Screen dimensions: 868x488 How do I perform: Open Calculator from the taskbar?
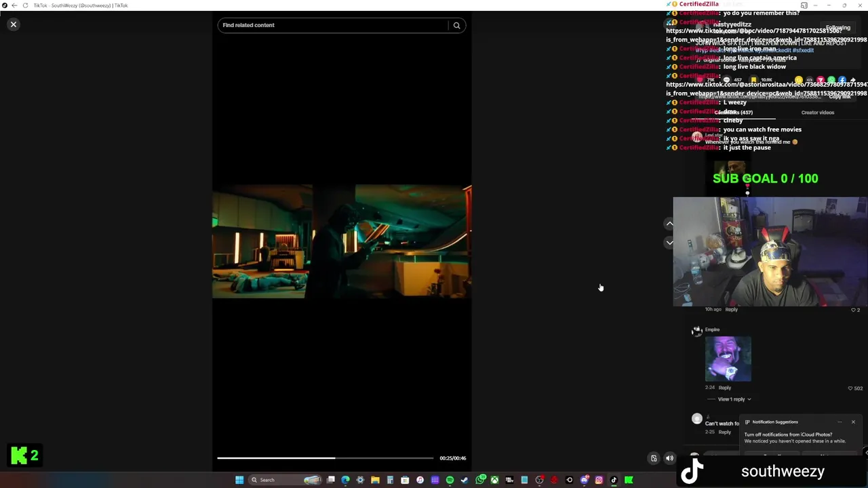[390, 480]
